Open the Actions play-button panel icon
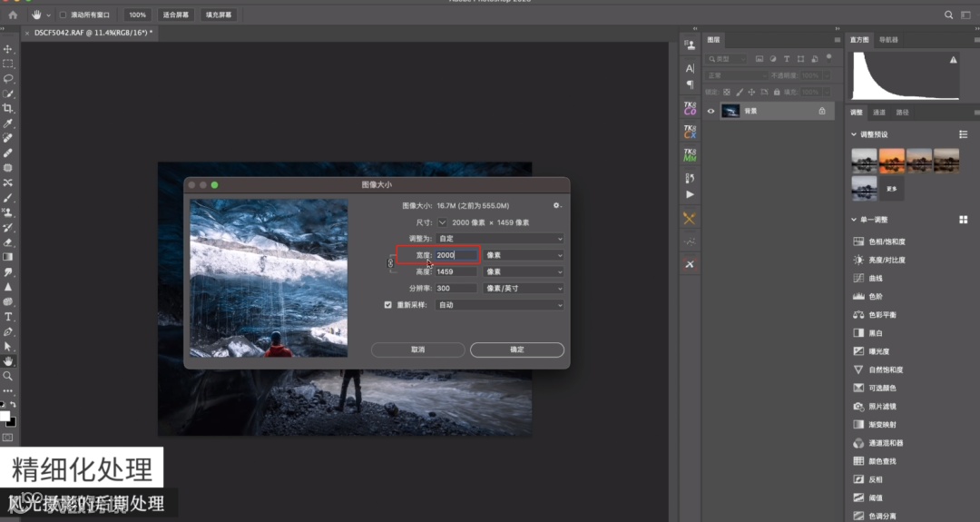The width and height of the screenshot is (980, 522). 690,194
